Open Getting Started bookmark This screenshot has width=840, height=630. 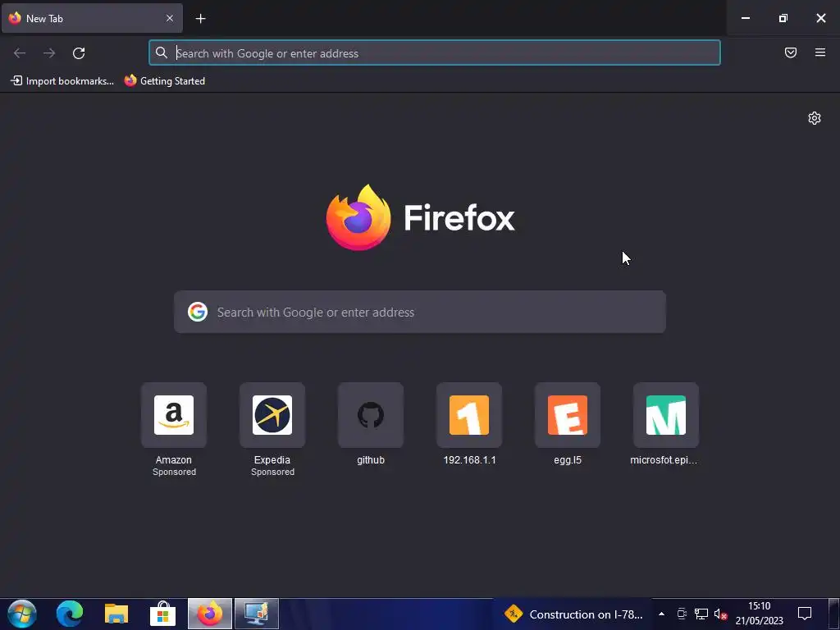(x=164, y=81)
